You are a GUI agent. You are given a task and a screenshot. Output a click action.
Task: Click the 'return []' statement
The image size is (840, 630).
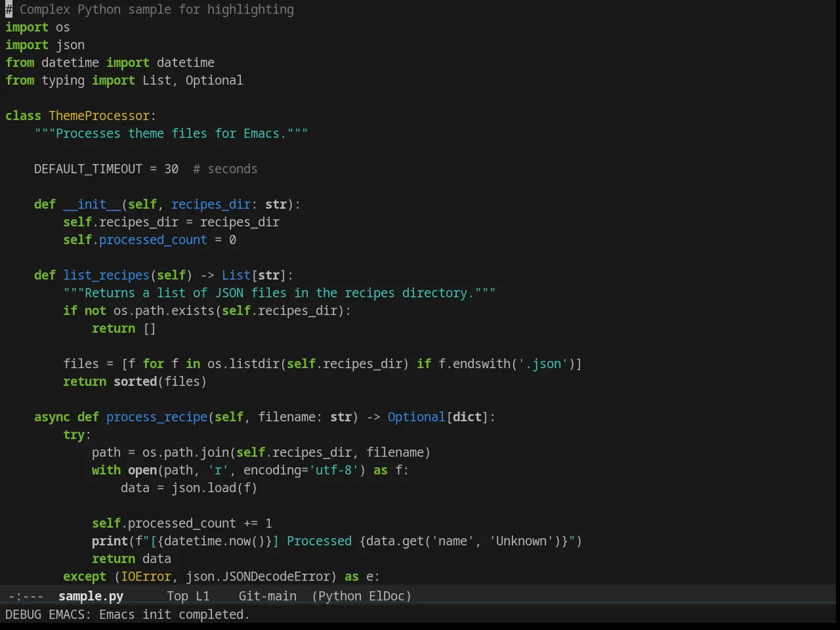124,328
